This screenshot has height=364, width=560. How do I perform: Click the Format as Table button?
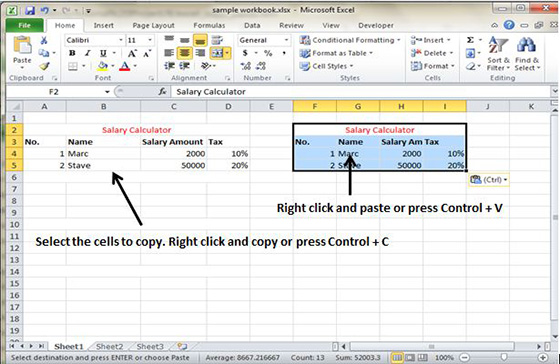(336, 53)
